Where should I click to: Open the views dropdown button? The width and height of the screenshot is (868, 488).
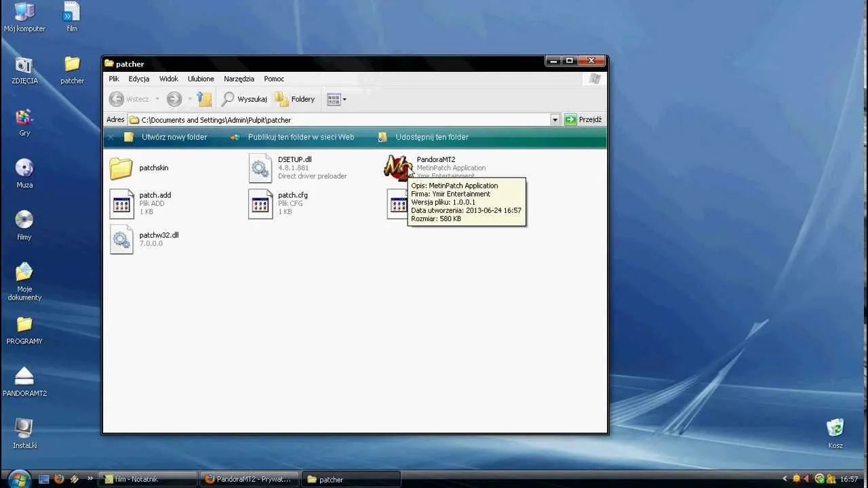[x=336, y=99]
